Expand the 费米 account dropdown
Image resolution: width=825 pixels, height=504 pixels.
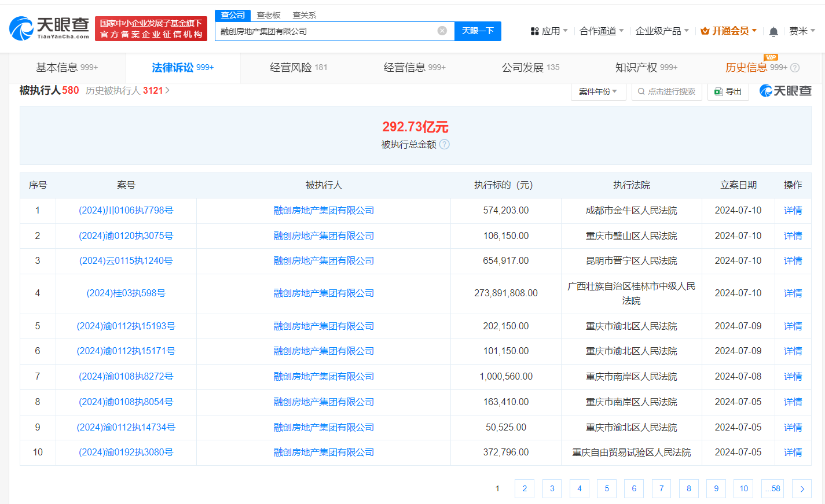pyautogui.click(x=802, y=31)
